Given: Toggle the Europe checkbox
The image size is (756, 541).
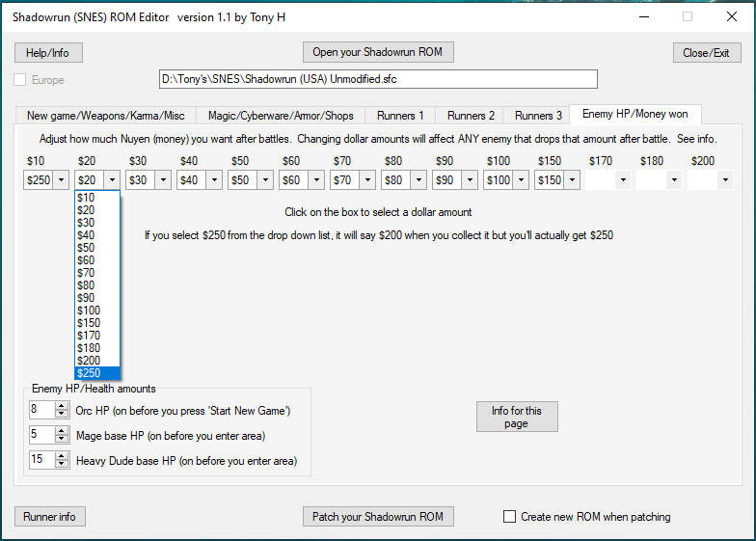Looking at the screenshot, I should pyautogui.click(x=21, y=79).
